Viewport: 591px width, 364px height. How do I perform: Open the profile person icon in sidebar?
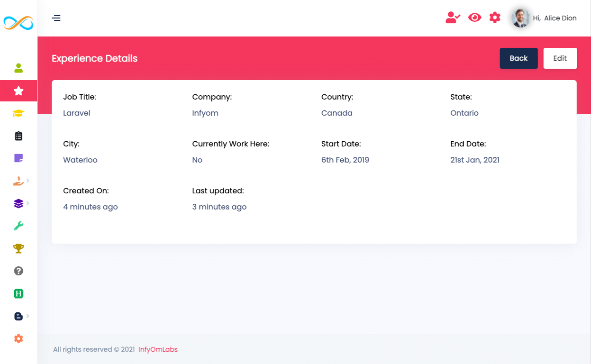[18, 68]
